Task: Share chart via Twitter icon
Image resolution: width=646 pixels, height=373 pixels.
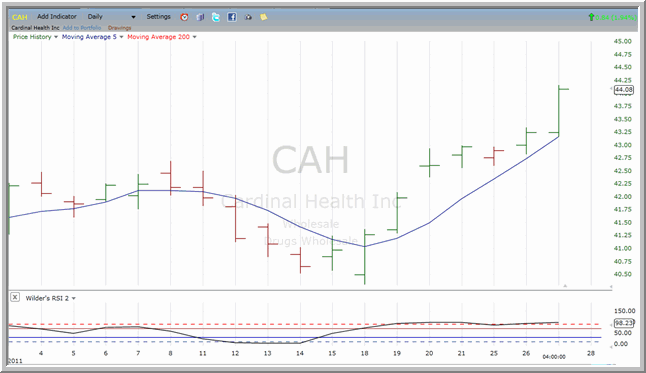Action: [x=216, y=17]
